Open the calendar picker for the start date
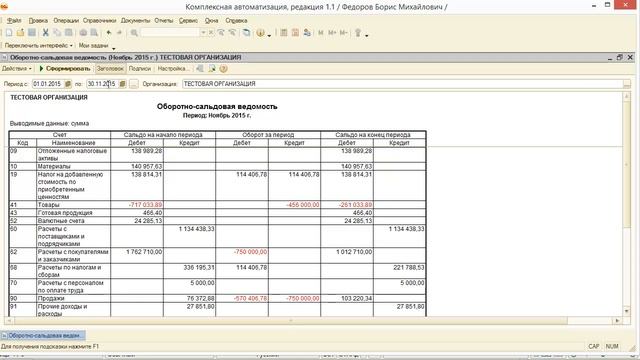640x360 pixels. [68, 84]
